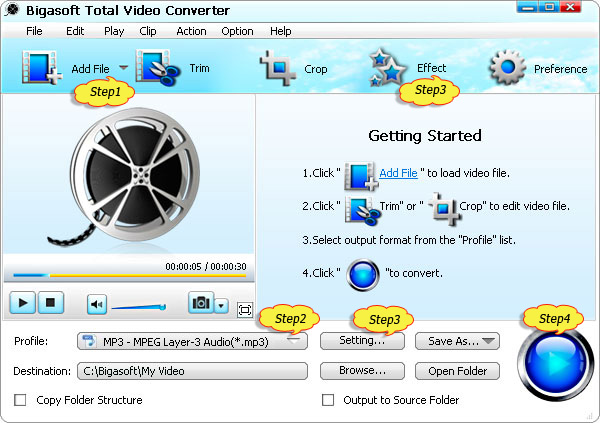Open the Save As... dropdown button
This screenshot has height=423, width=600.
pyautogui.click(x=457, y=341)
